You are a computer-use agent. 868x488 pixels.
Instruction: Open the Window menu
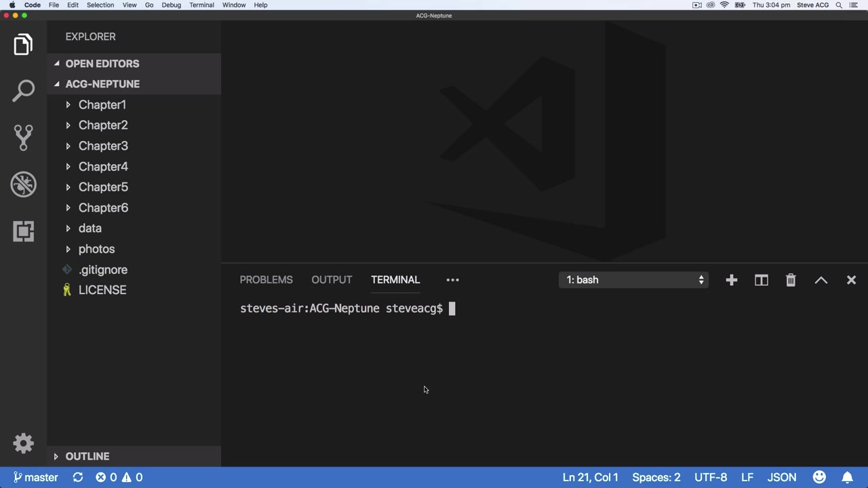coord(234,5)
